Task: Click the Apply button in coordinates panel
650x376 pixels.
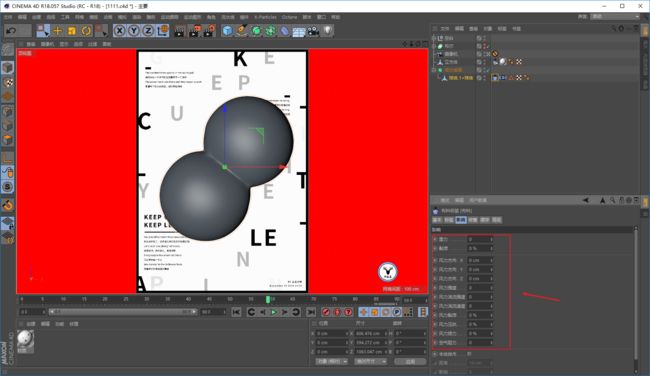Action: [x=410, y=361]
